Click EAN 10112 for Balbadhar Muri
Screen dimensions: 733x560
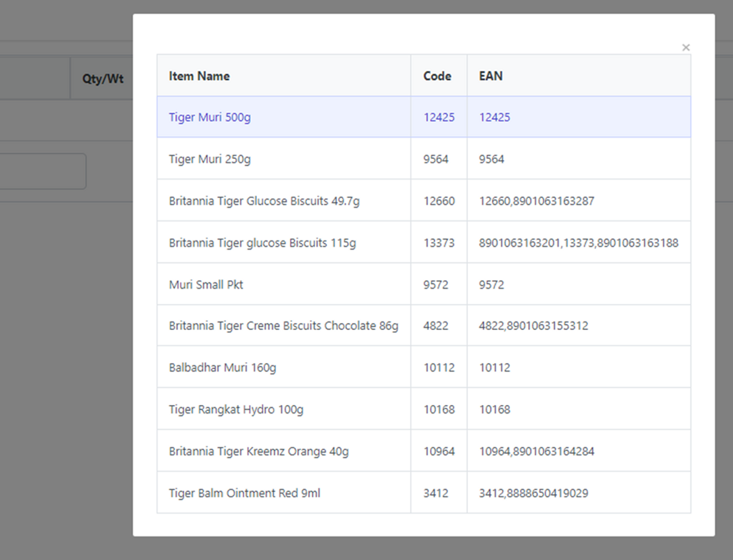point(494,368)
